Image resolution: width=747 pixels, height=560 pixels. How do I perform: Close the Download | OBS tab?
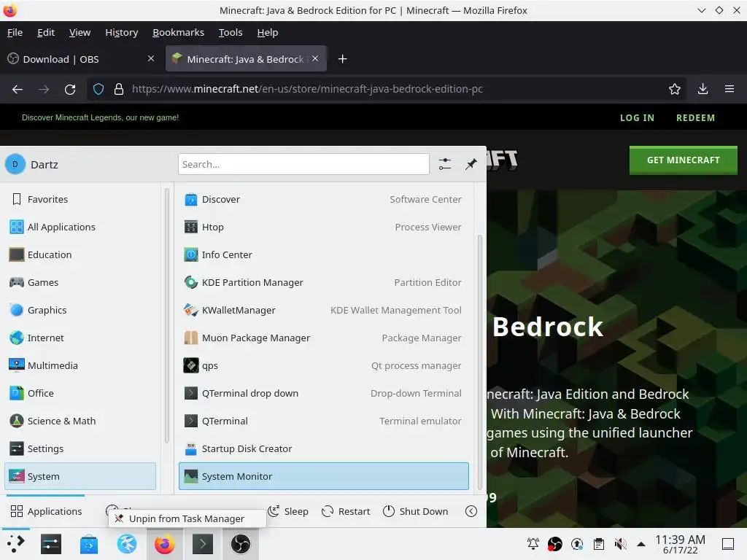pyautogui.click(x=151, y=58)
